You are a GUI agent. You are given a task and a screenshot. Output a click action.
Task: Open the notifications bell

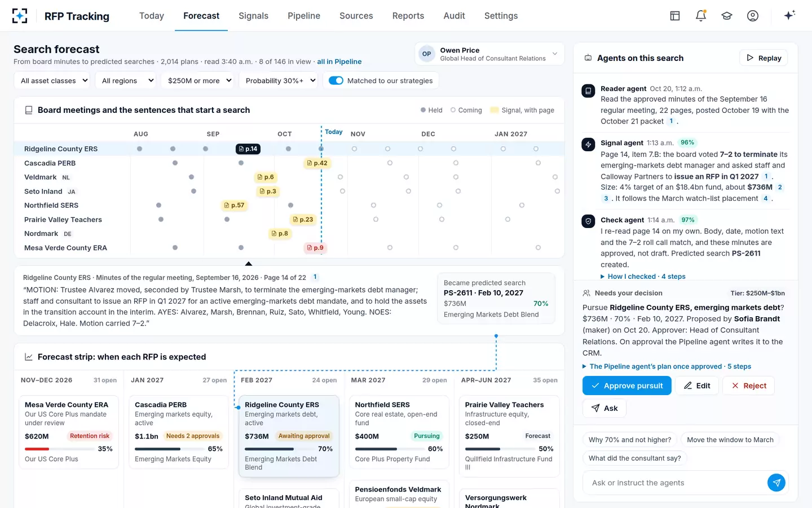[701, 16]
